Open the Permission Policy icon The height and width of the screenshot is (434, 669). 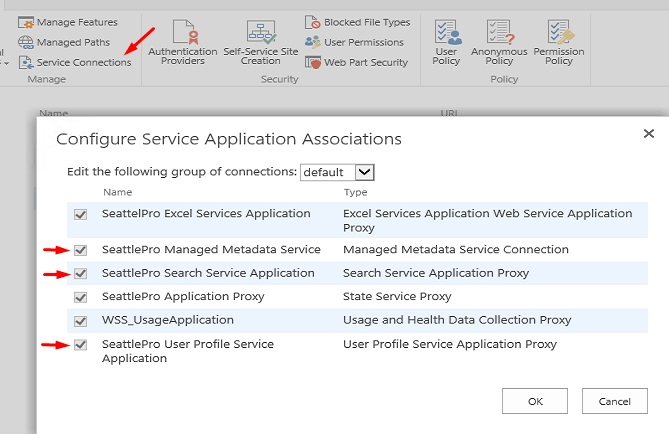click(561, 32)
